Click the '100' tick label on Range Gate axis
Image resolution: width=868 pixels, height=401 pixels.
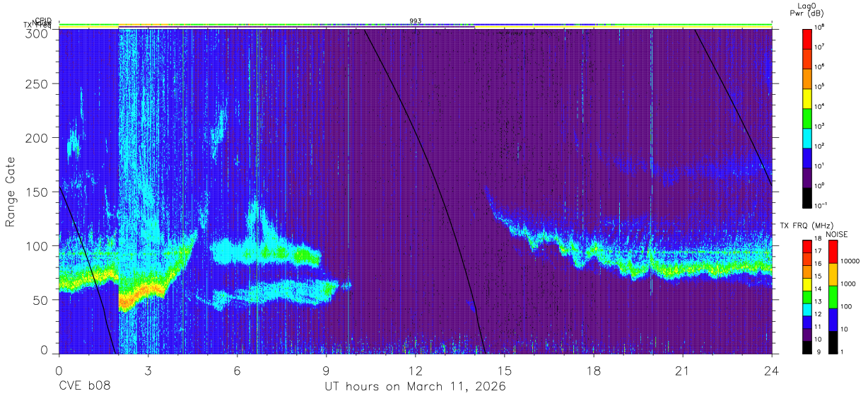(37, 246)
